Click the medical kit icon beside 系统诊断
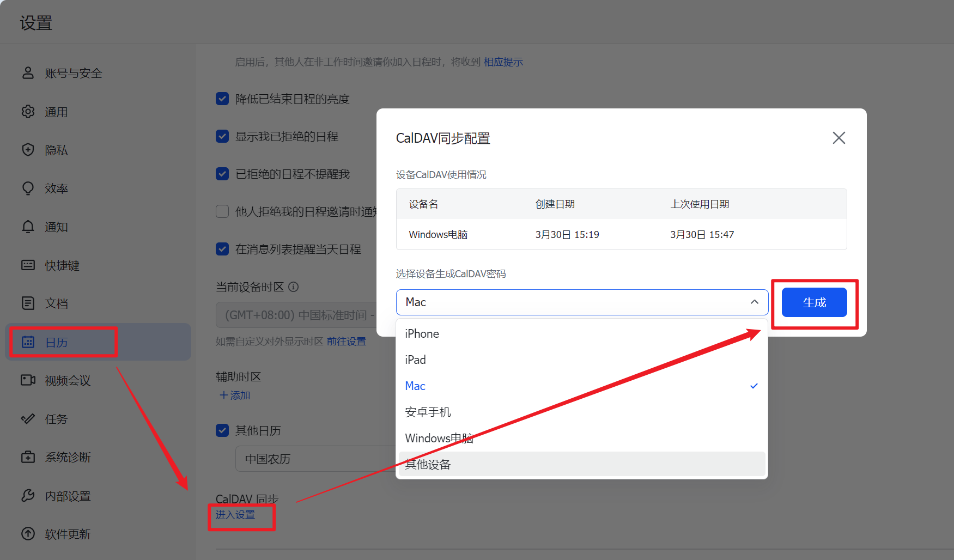 click(28, 457)
